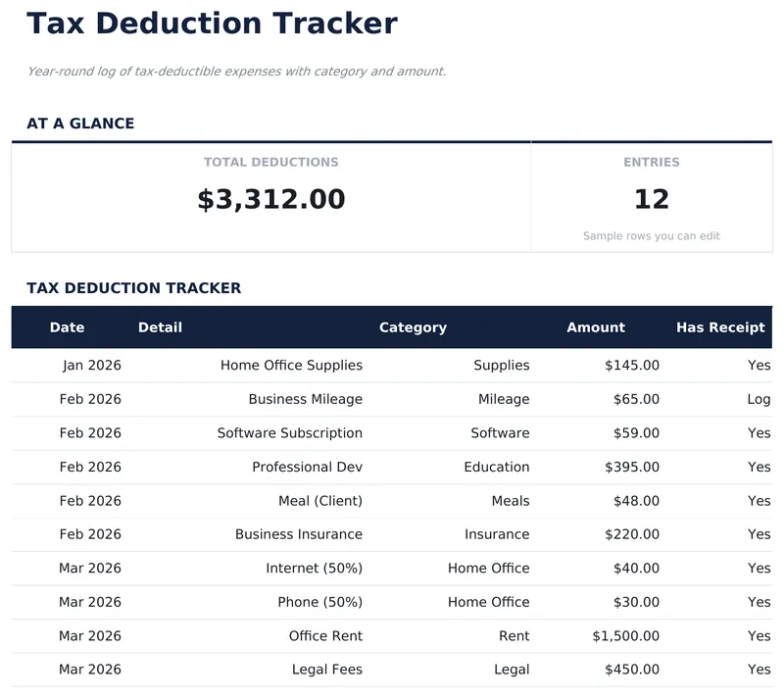Click the Detail column header
The image size is (784, 698).
coord(160,327)
